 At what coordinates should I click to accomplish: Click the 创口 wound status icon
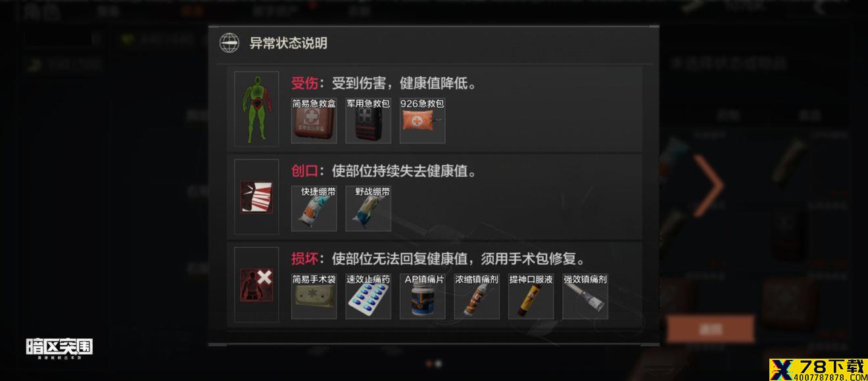(x=256, y=197)
